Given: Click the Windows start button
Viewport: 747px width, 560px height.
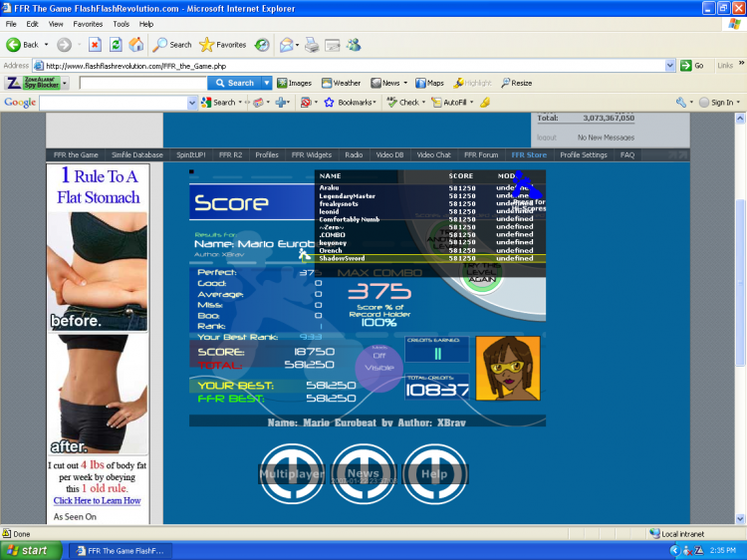Looking at the screenshot, I should [31, 550].
